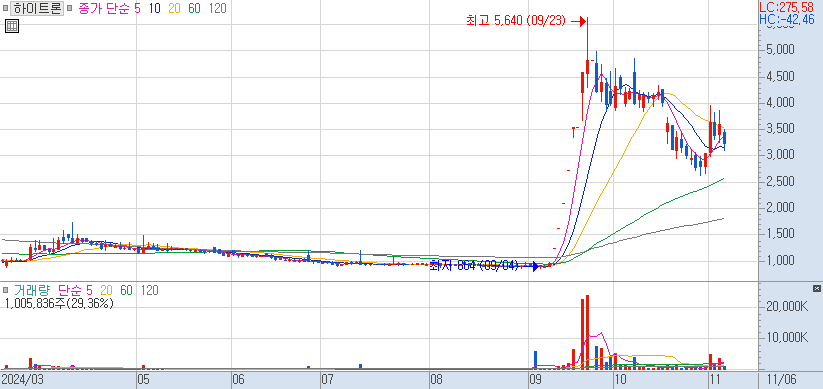Click the blue volume bar at start of 09
823x389 pixels.
point(535,360)
